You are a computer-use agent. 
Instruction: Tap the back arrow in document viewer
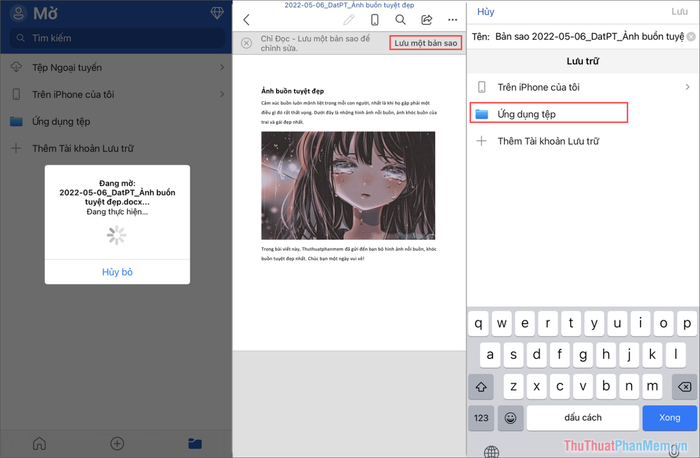247,20
